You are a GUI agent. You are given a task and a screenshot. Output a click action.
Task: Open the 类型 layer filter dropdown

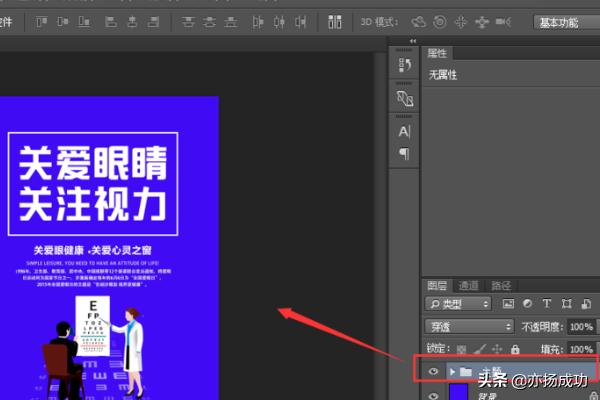click(x=459, y=303)
